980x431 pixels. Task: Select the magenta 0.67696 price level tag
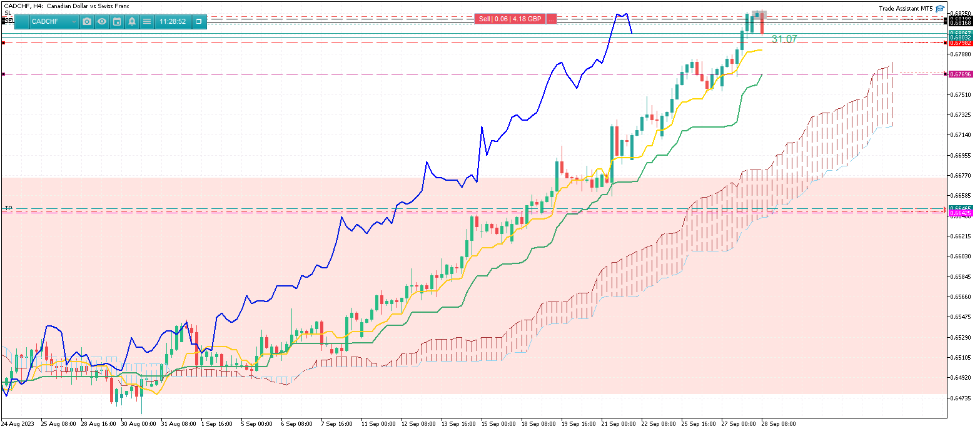tap(960, 74)
